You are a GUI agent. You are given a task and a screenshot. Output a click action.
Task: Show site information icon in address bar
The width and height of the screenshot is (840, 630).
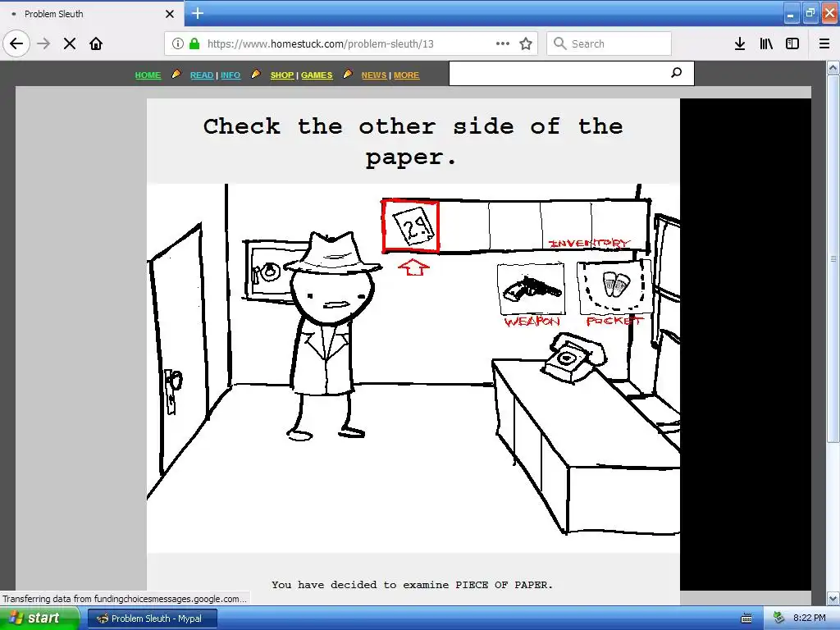click(x=177, y=43)
